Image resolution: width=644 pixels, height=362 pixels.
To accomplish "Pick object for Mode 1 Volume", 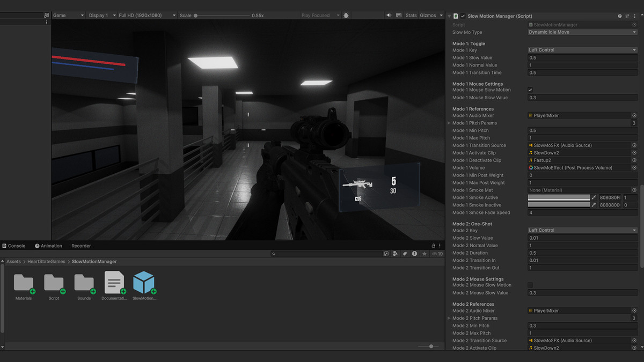I will point(634,168).
